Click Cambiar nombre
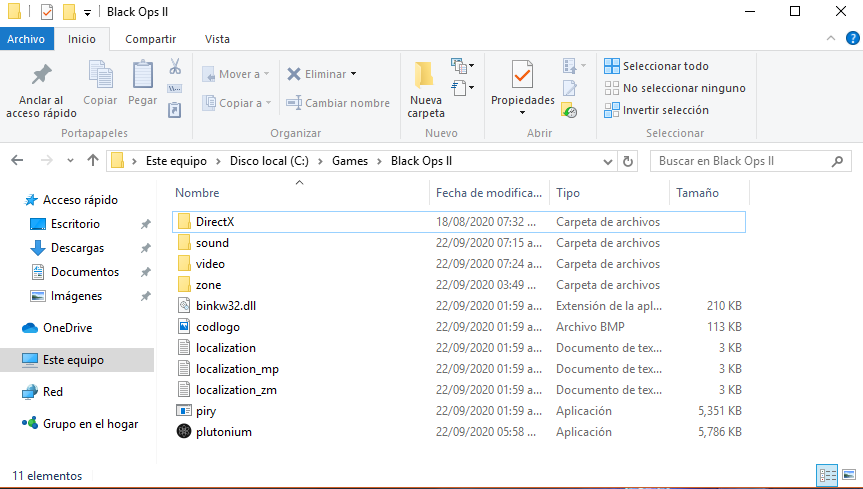863x489 pixels. pyautogui.click(x=337, y=103)
